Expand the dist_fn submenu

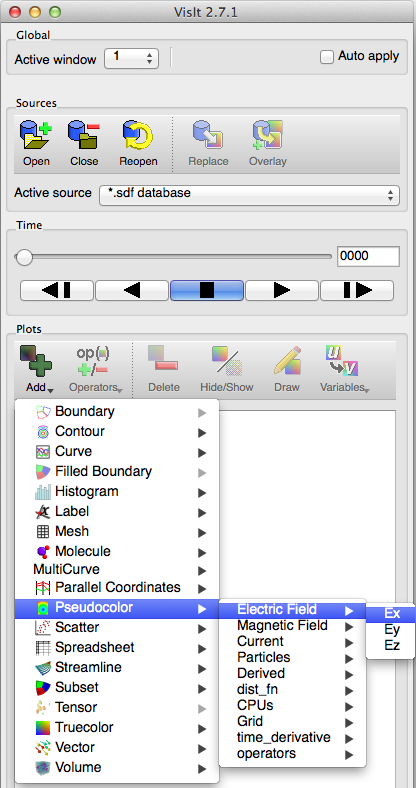[293, 690]
